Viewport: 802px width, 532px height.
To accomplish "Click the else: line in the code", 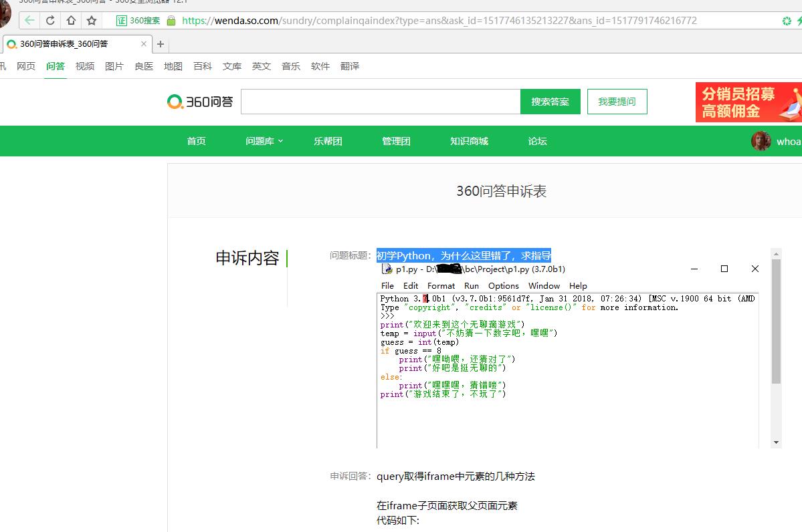I will (391, 377).
